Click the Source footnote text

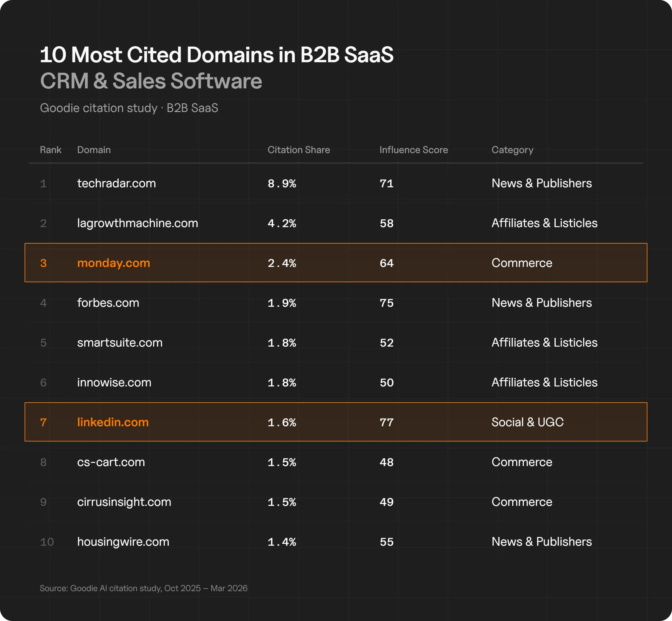pos(143,588)
